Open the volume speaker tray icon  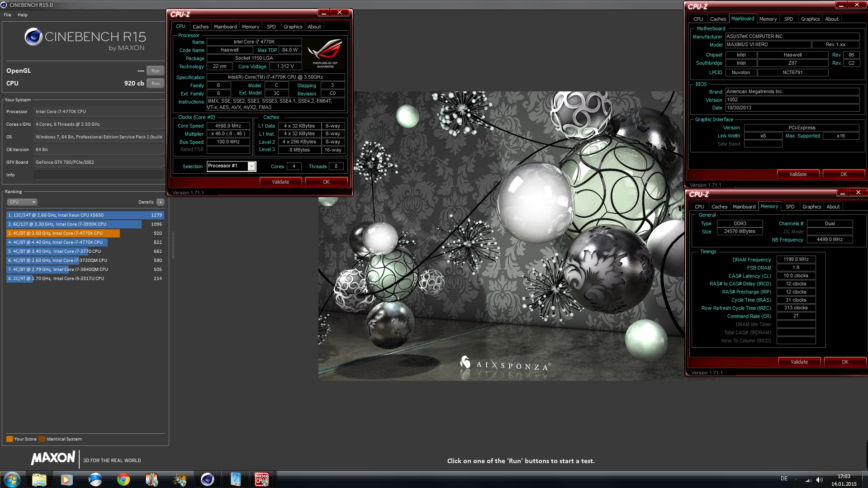(820, 480)
